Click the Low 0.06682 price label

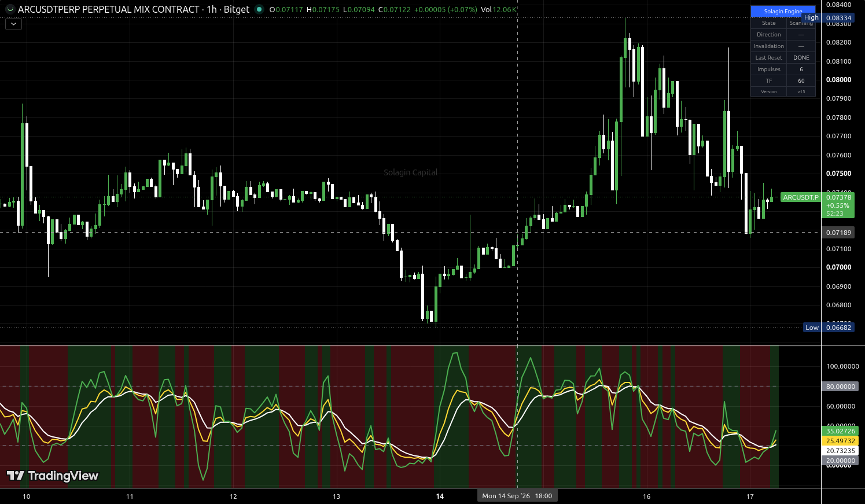coord(829,328)
